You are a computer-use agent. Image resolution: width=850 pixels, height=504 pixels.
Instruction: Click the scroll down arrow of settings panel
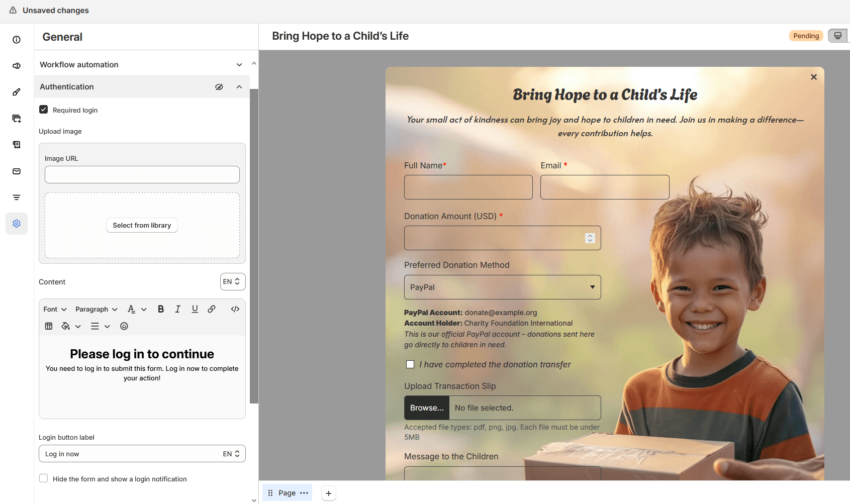point(254,500)
